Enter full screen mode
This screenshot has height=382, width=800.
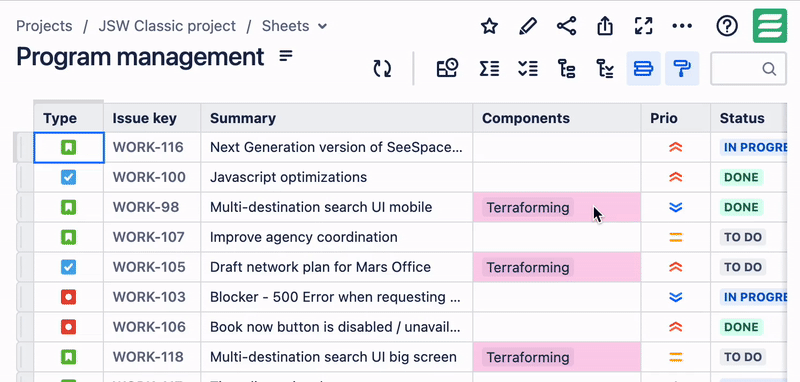click(643, 26)
